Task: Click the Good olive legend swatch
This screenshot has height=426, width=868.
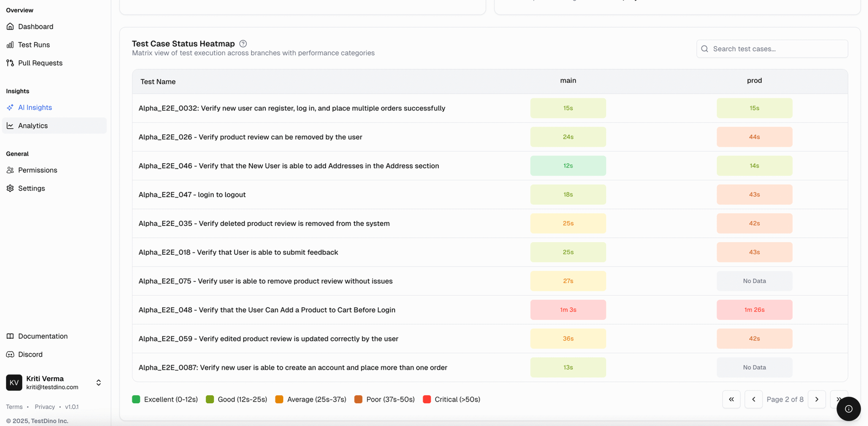Action: tap(210, 399)
